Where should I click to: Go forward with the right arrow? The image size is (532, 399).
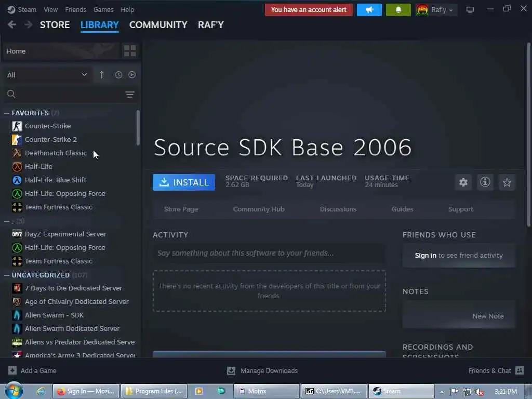click(x=29, y=24)
